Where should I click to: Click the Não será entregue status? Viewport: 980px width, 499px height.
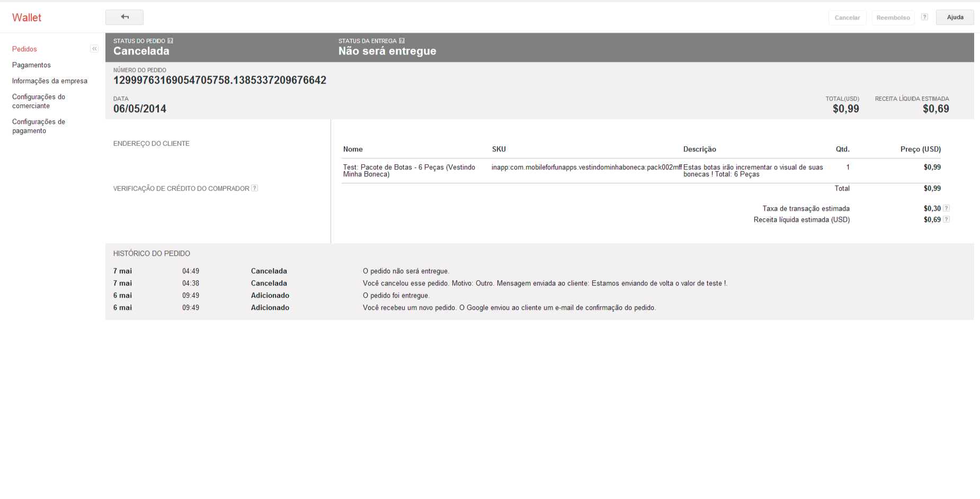point(387,51)
